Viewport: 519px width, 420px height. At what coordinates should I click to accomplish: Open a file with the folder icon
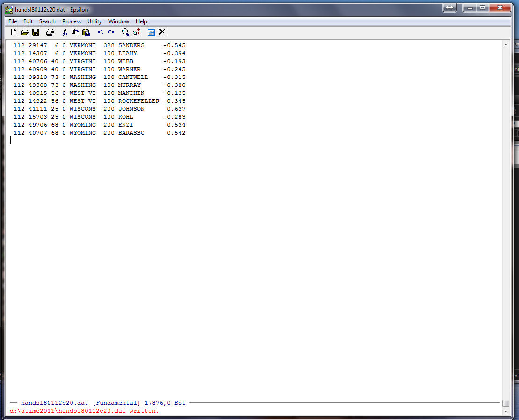(24, 32)
